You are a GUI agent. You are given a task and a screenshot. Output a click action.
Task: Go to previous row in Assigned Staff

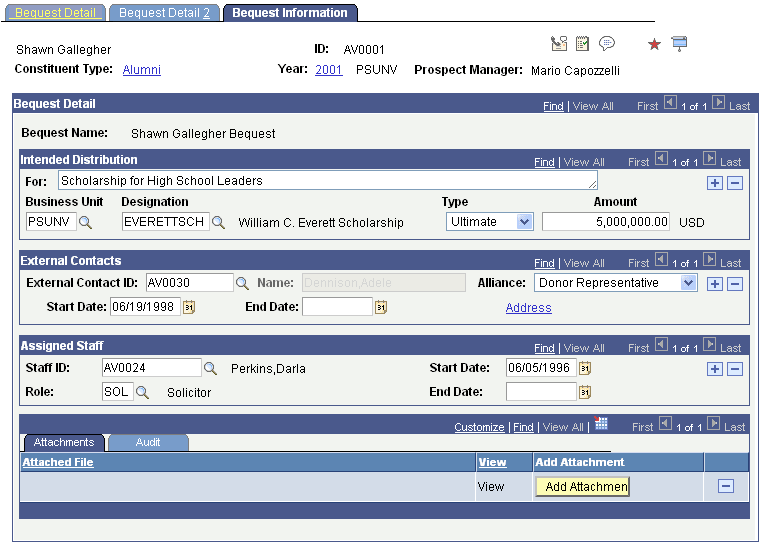coord(661,345)
